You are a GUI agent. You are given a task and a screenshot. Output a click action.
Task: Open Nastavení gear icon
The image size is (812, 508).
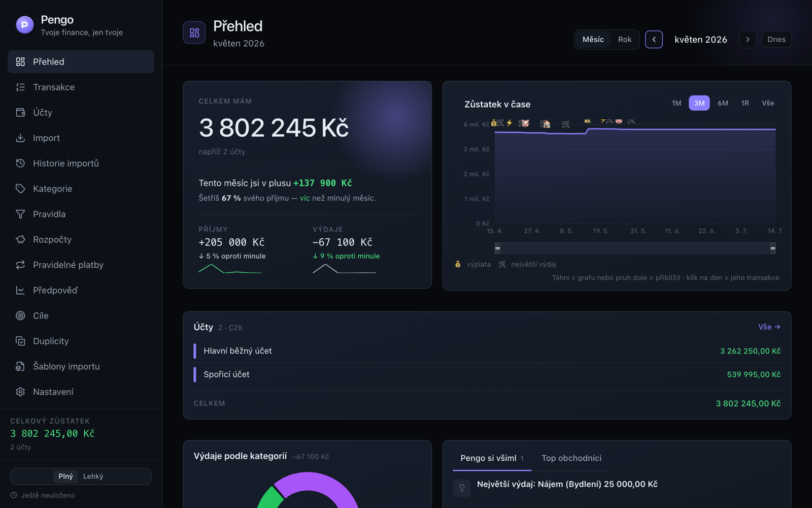tap(20, 392)
